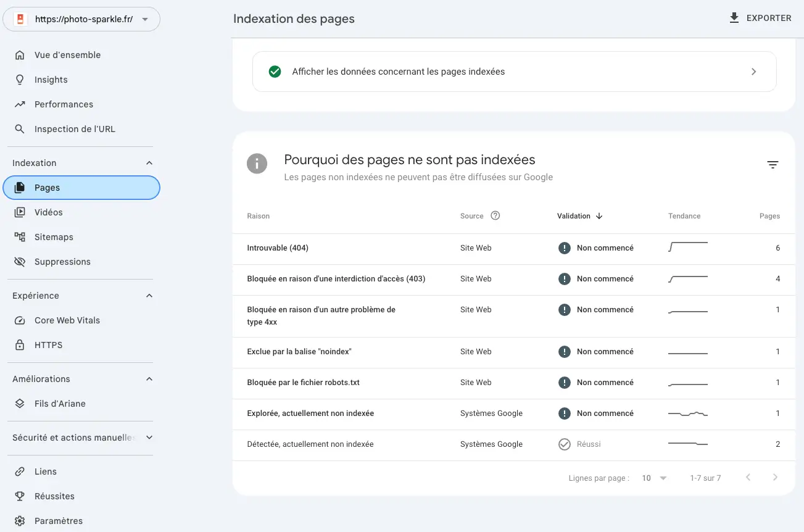Screen dimensions: 804x532
Task: Click the site favicon in property selector
Action: tap(20, 19)
